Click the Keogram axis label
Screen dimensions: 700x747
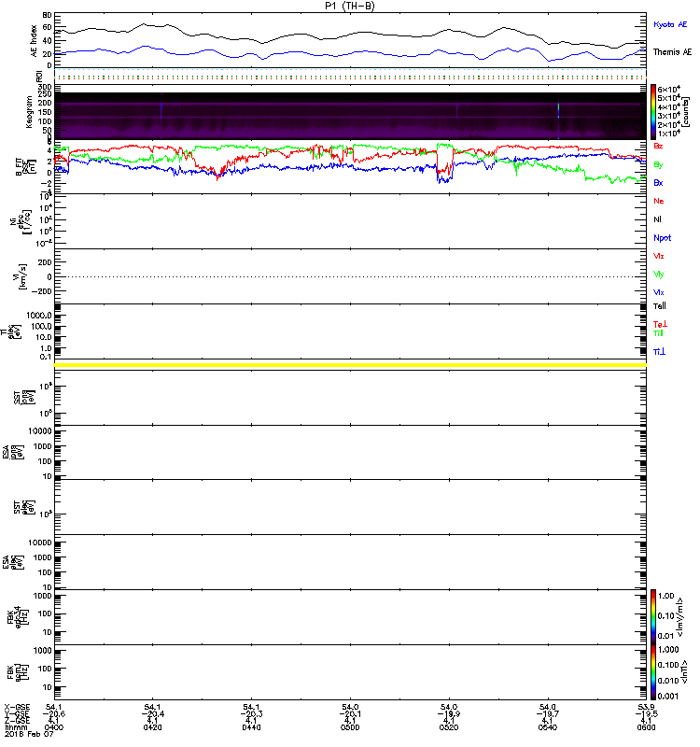[x=29, y=112]
